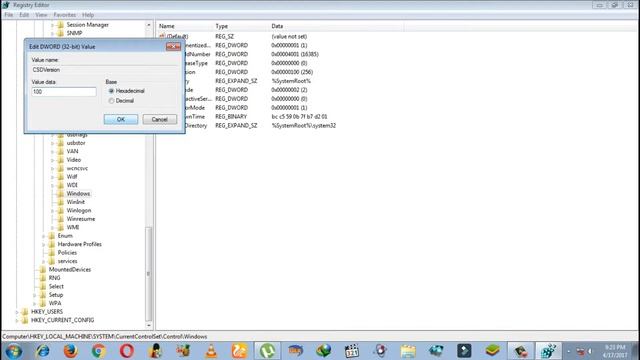
Task: Click data value 0x00004001 (16385)
Action: pos(295,54)
